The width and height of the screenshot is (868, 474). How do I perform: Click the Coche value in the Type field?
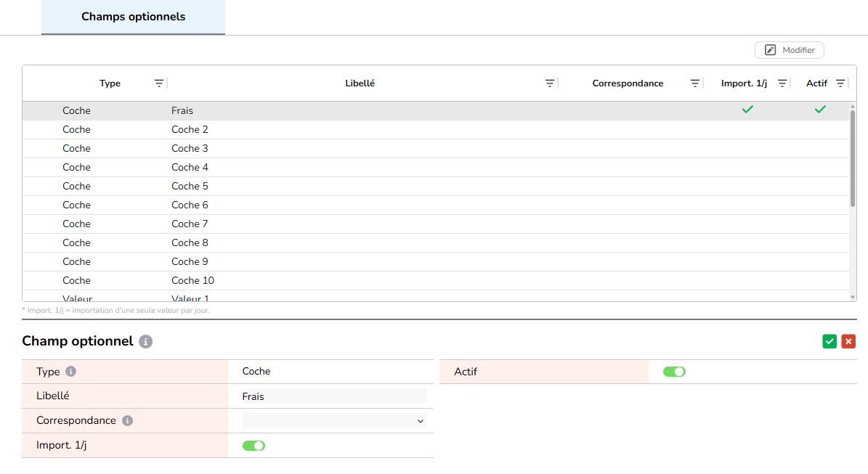click(x=256, y=372)
